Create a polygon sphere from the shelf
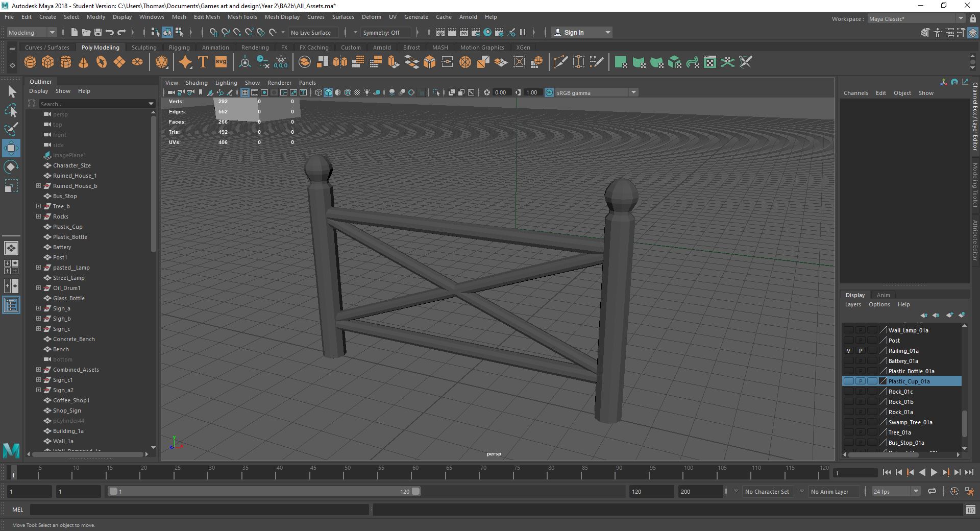980x531 pixels. tap(30, 62)
